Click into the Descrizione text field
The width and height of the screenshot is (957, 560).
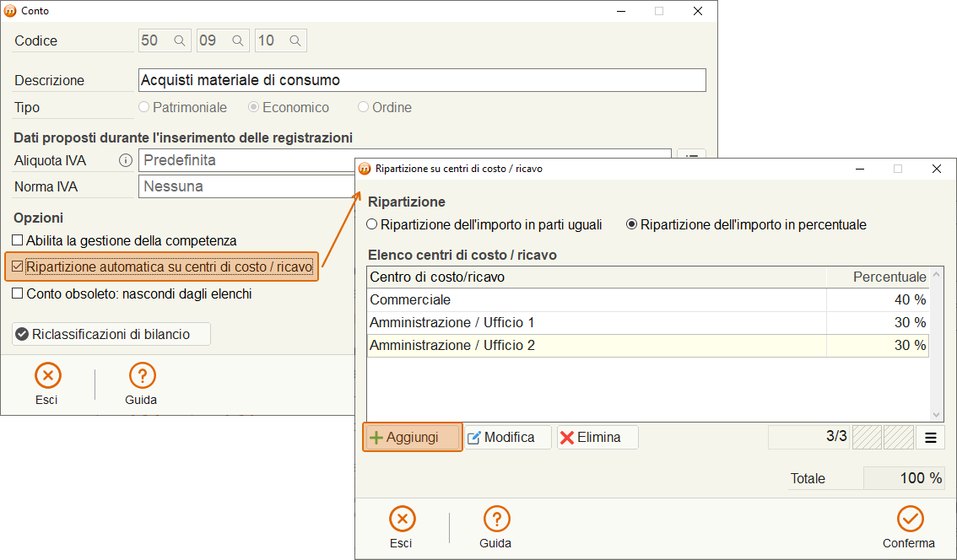(422, 80)
